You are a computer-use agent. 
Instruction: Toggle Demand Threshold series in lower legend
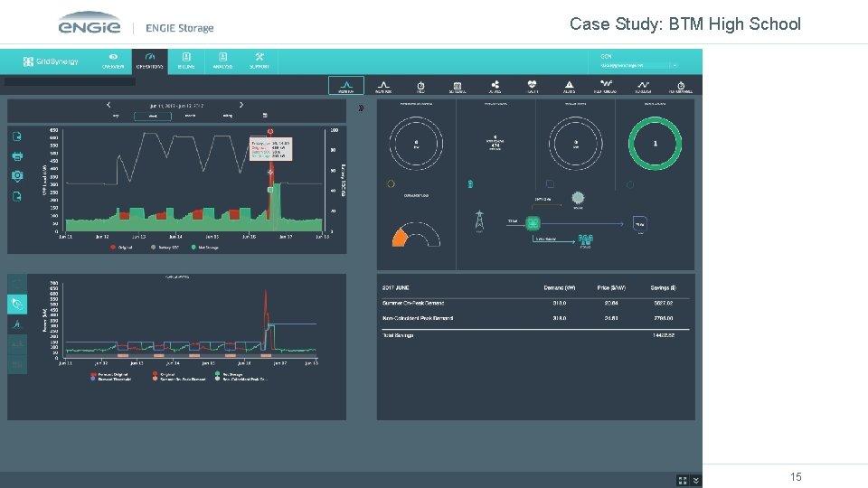click(x=110, y=379)
